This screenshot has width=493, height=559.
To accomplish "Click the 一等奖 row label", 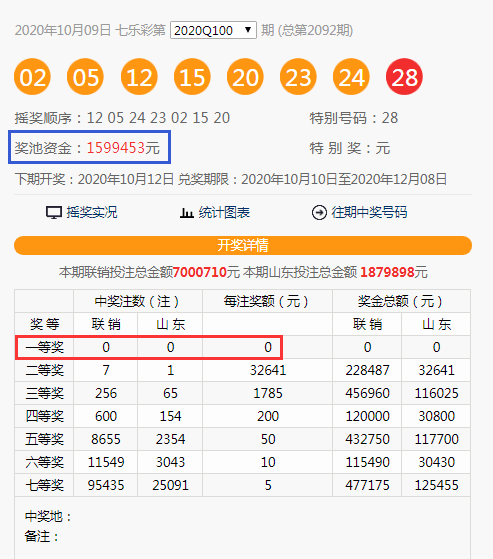I will point(45,347).
